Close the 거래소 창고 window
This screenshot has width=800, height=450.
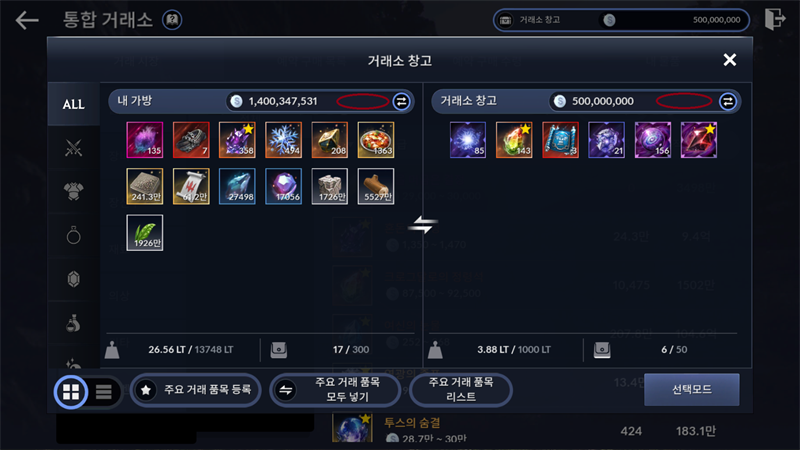730,60
